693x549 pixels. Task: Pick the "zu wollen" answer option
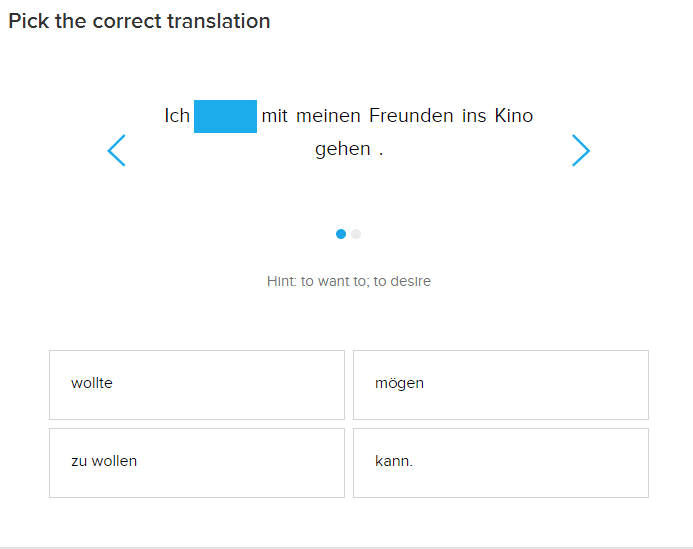197,462
